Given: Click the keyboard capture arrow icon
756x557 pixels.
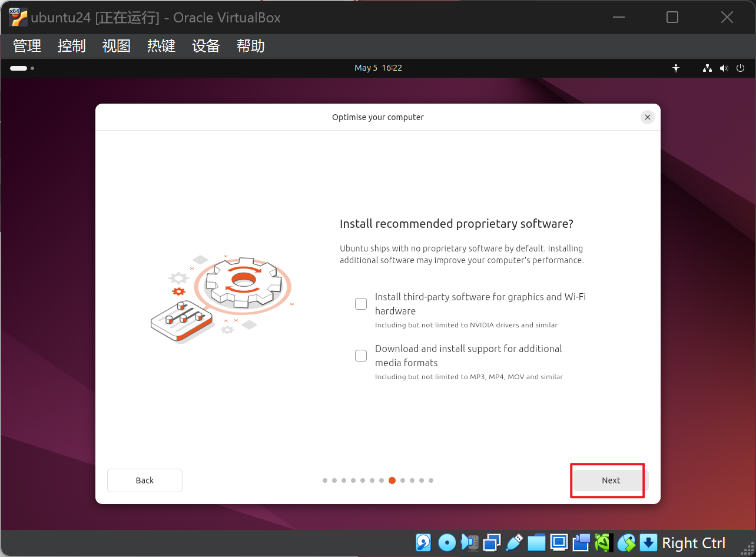Looking at the screenshot, I should point(648,542).
